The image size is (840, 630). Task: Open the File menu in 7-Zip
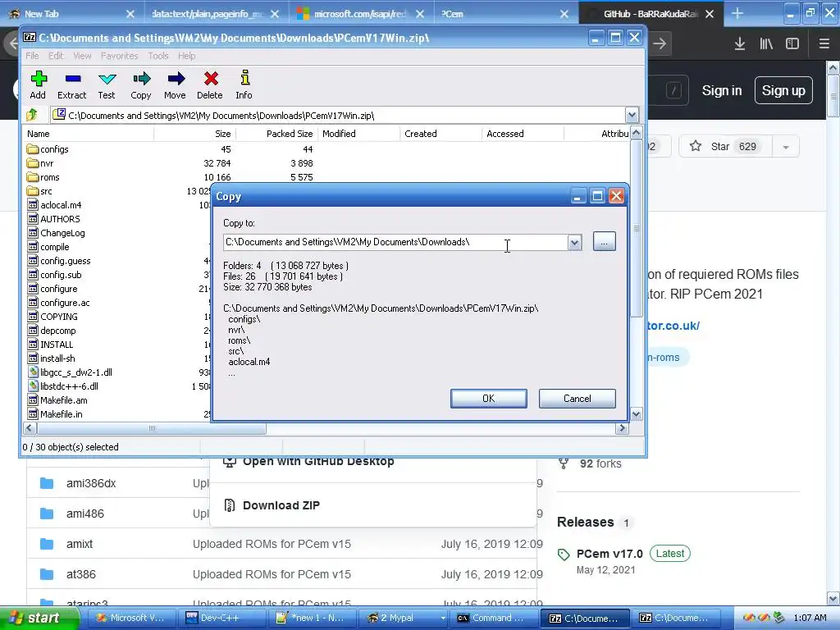pos(32,56)
